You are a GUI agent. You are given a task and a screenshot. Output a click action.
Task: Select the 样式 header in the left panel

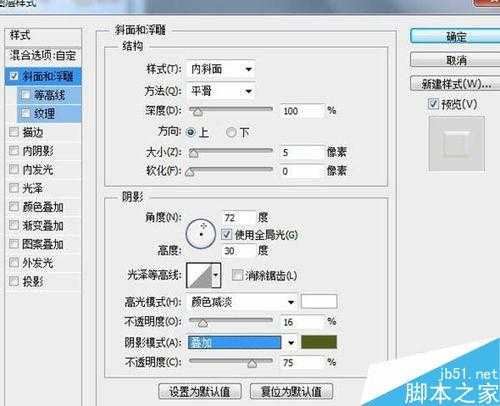pyautogui.click(x=43, y=35)
